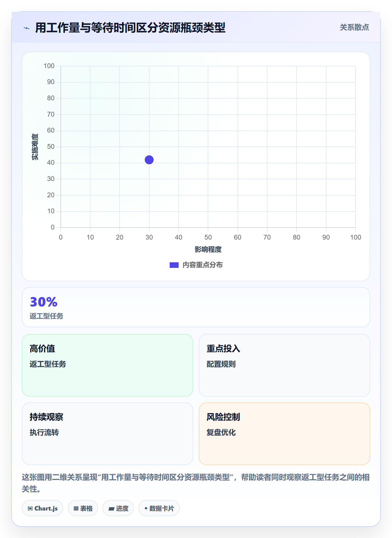392x538 pixels.
Task: Click the x-axis tick label 100
Action: [x=356, y=237]
